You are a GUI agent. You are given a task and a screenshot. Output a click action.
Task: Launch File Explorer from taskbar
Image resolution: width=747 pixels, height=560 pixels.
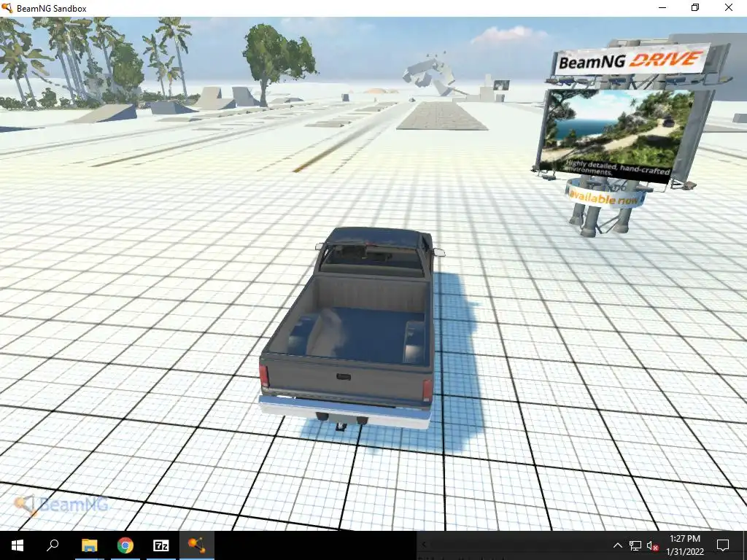[x=89, y=545]
